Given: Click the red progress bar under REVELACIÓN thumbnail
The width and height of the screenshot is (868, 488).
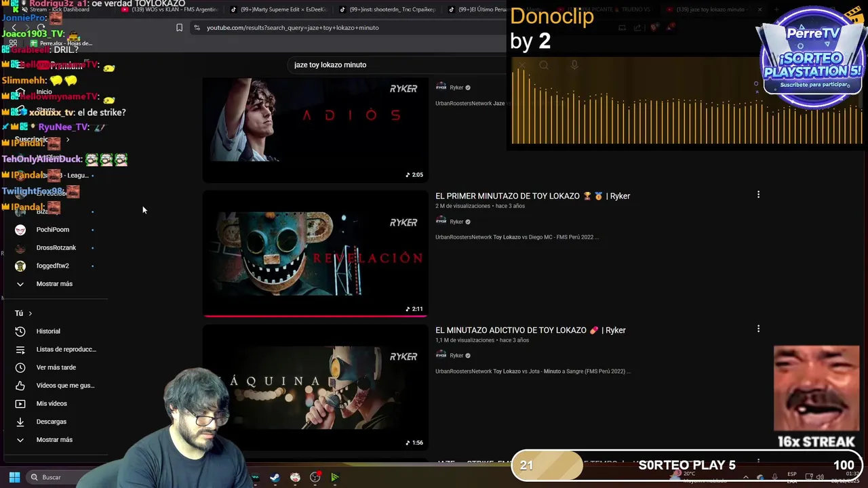Looking at the screenshot, I should coord(315,315).
